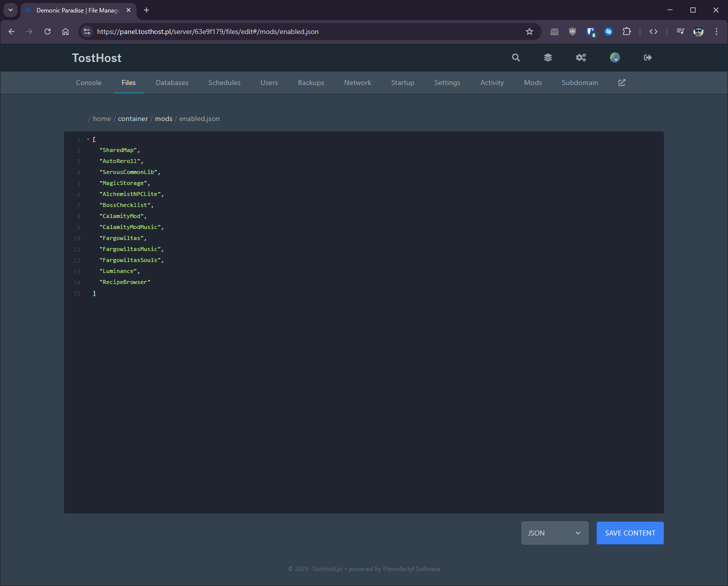Open the mail extension icon

pos(554,31)
